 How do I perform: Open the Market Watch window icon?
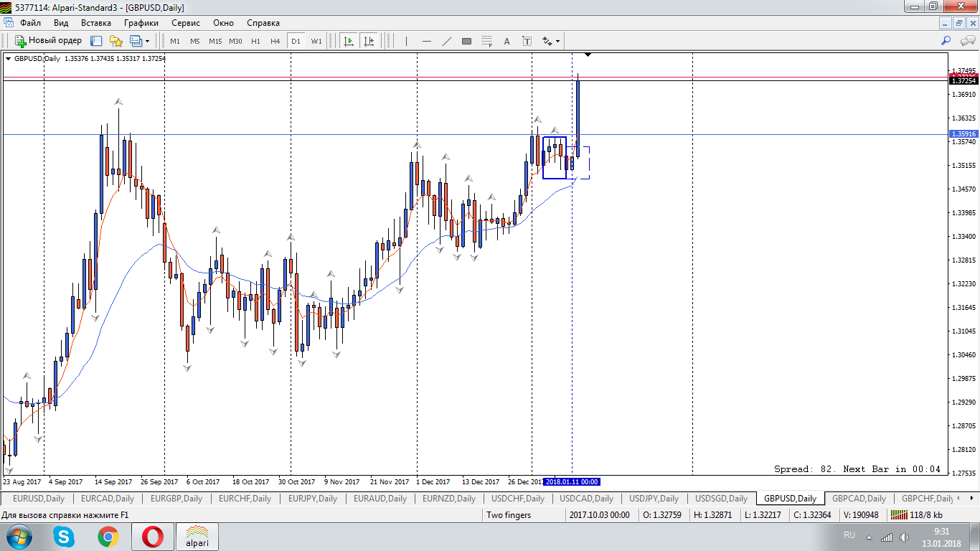pyautogui.click(x=96, y=41)
